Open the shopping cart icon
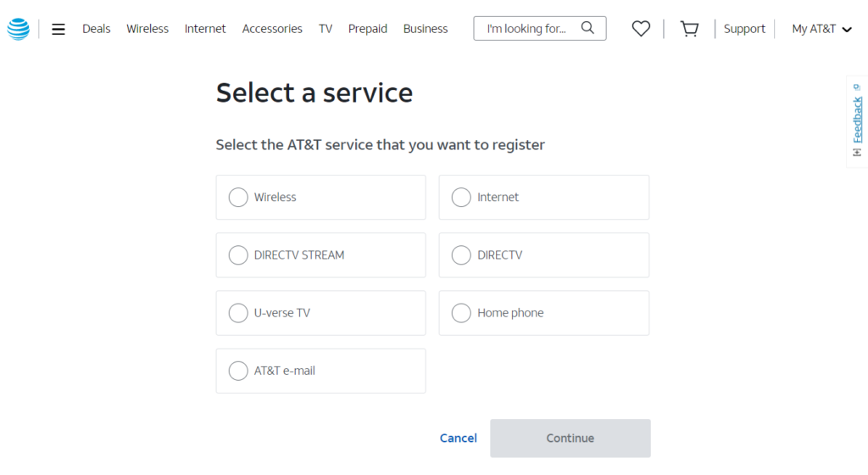 coord(689,28)
